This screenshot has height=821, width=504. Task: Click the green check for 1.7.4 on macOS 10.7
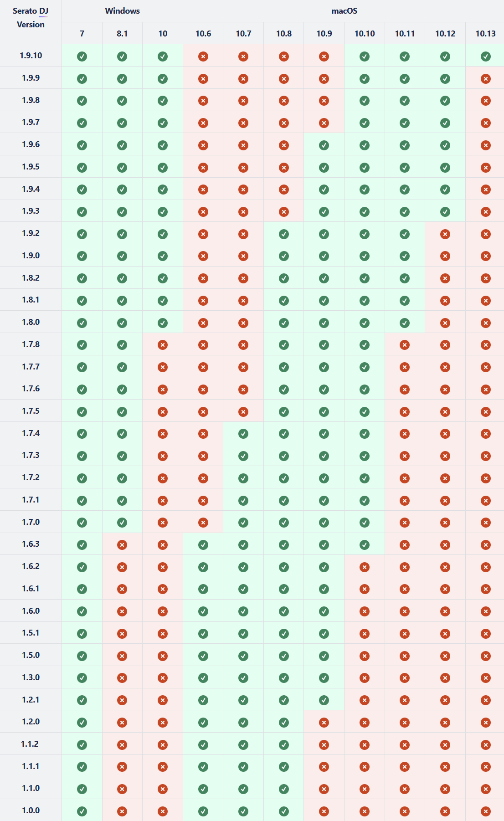243,434
